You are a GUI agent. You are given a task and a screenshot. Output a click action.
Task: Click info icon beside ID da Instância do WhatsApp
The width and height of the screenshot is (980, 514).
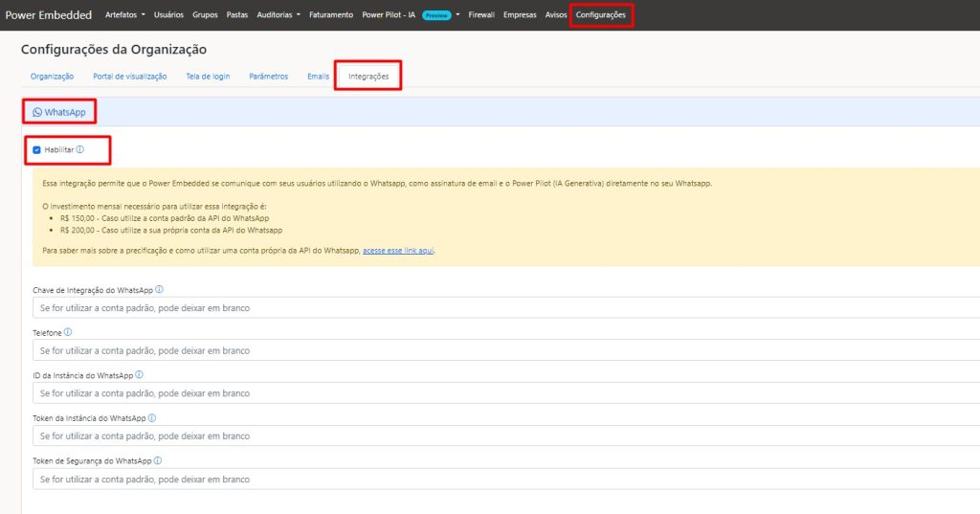pos(140,375)
